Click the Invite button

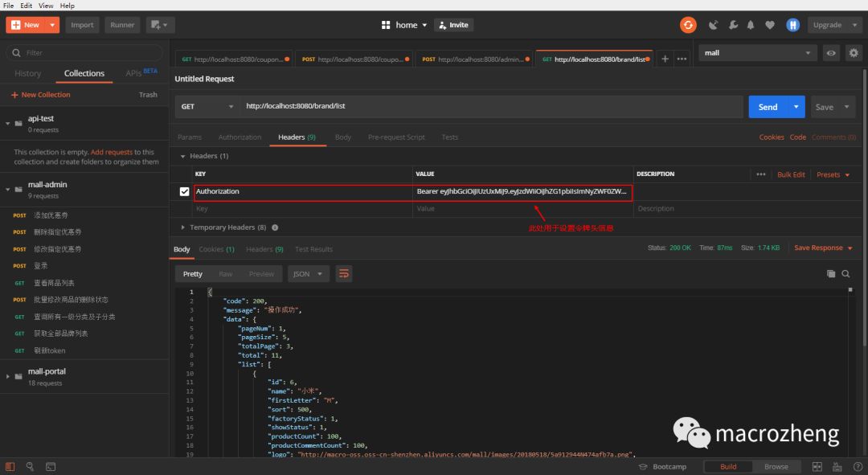pos(454,25)
